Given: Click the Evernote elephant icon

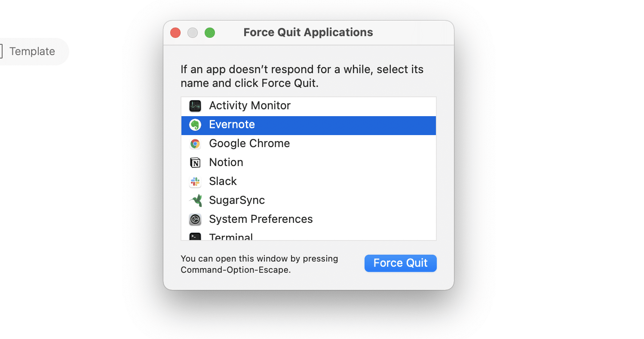Looking at the screenshot, I should pyautogui.click(x=195, y=125).
